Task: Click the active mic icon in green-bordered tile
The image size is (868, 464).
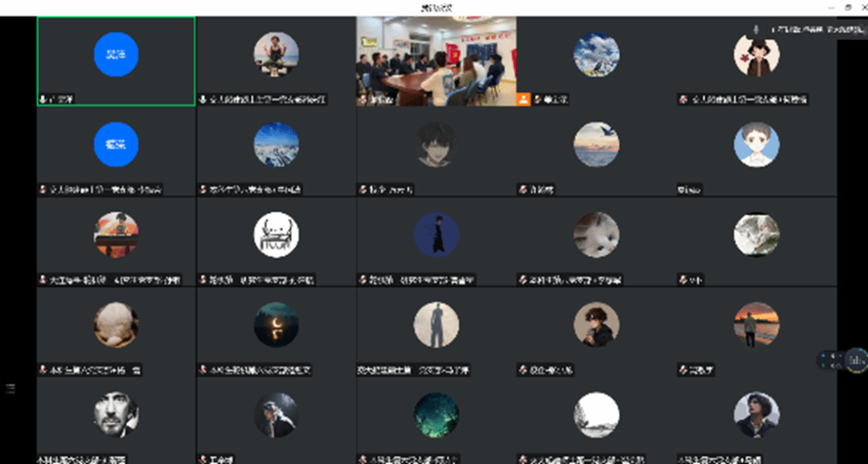Action: coord(43,100)
